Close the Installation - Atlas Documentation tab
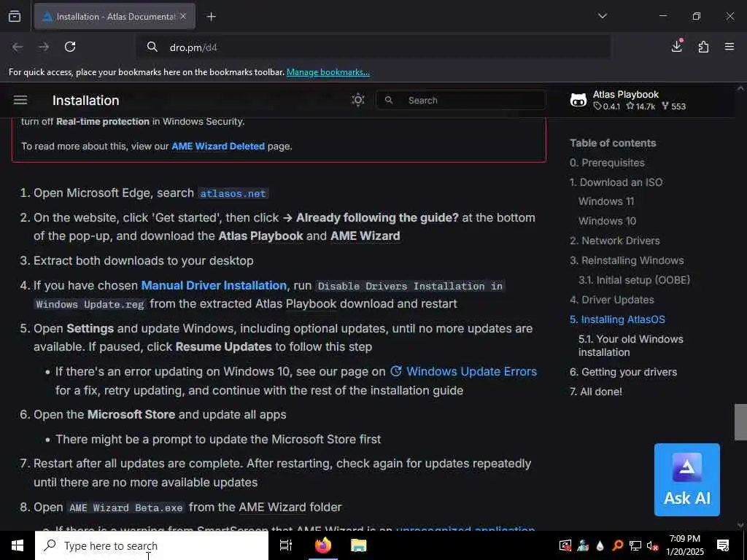This screenshot has height=560, width=747. tap(183, 17)
